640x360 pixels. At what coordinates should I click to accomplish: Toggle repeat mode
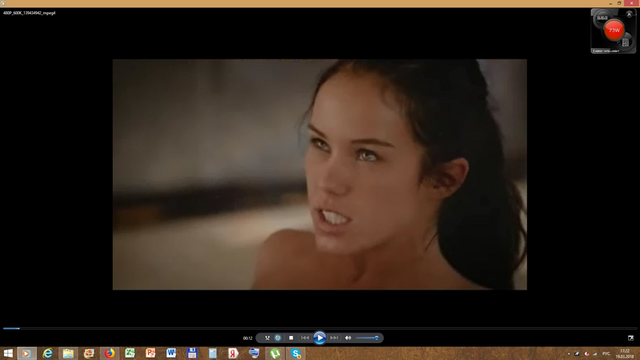[x=278, y=338]
